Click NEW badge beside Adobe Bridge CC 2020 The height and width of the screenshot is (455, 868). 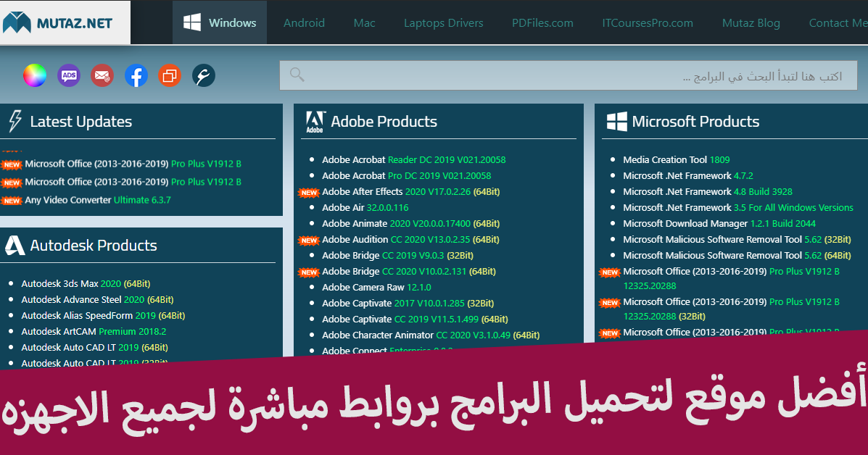pyautogui.click(x=309, y=272)
